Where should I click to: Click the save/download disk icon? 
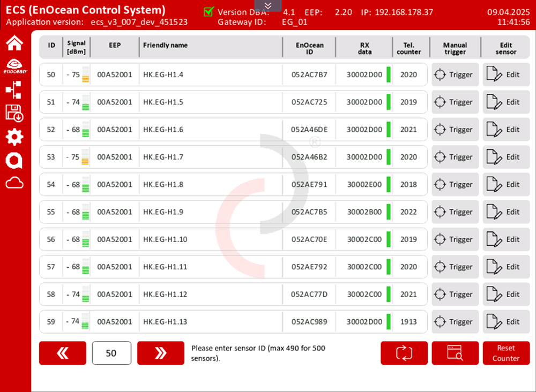(14, 113)
